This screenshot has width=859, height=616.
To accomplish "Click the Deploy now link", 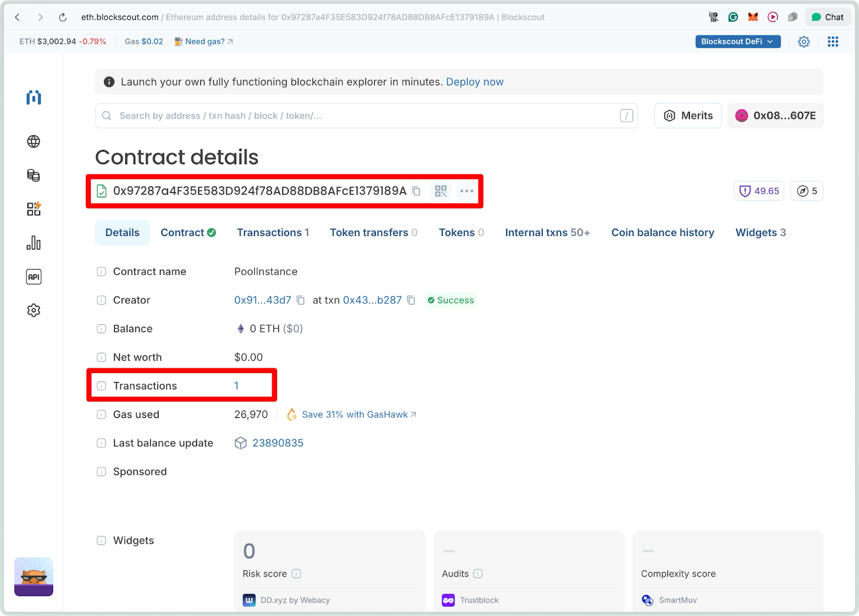I will click(475, 82).
